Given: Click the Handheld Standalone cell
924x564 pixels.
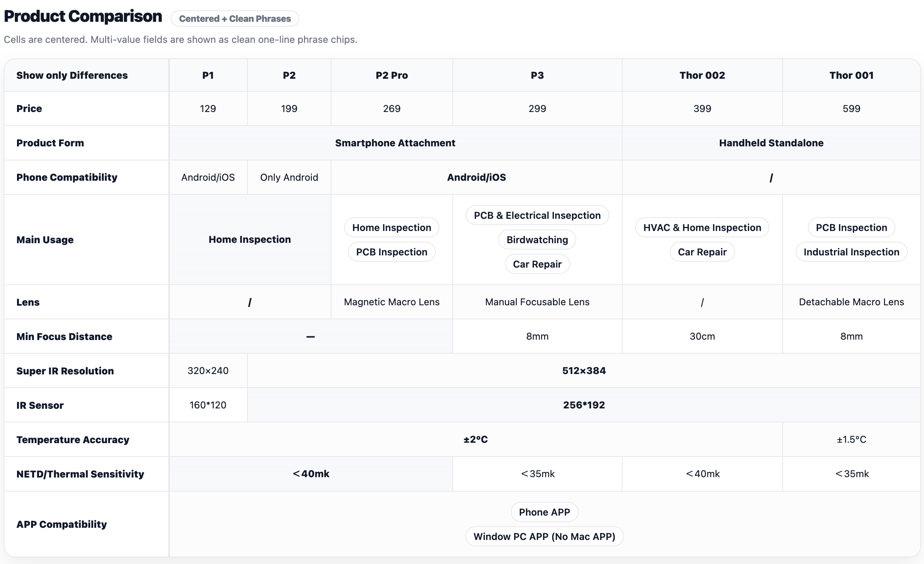Looking at the screenshot, I should click(771, 143).
